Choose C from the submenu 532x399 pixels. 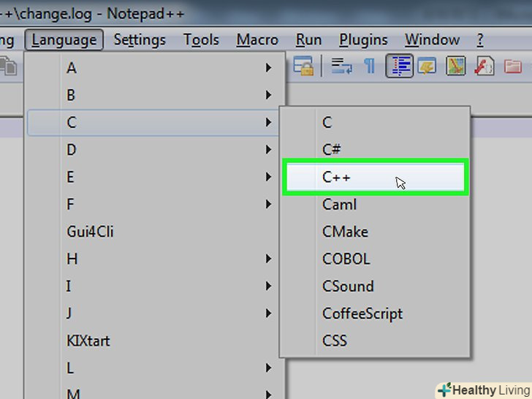point(375,123)
